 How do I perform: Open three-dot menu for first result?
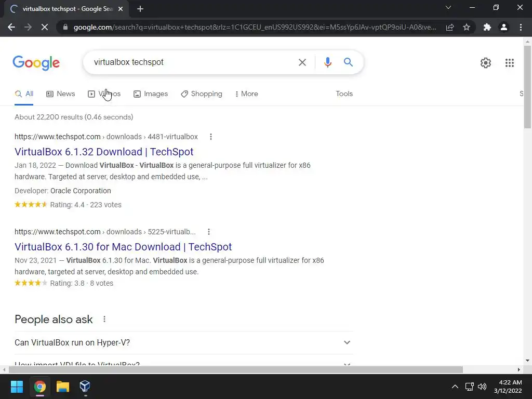point(211,137)
